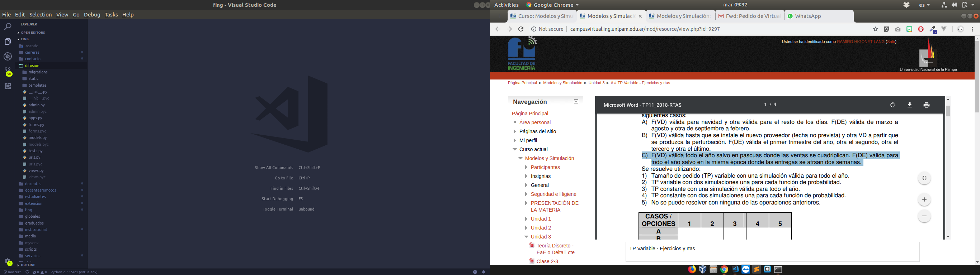The width and height of the screenshot is (980, 275).
Task: Print the PDF document
Action: click(x=926, y=105)
